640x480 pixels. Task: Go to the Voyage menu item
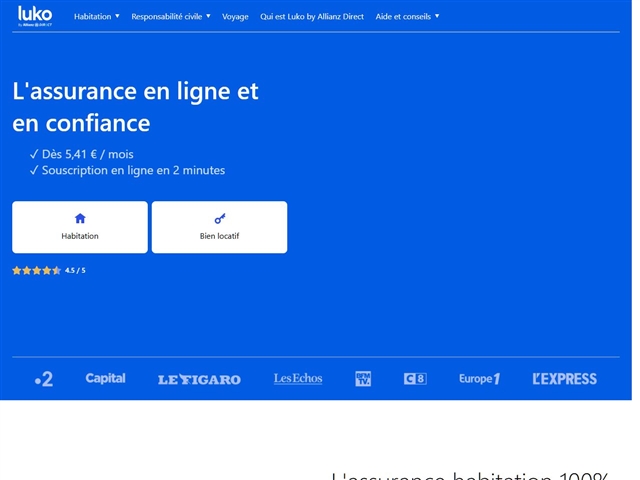click(235, 17)
